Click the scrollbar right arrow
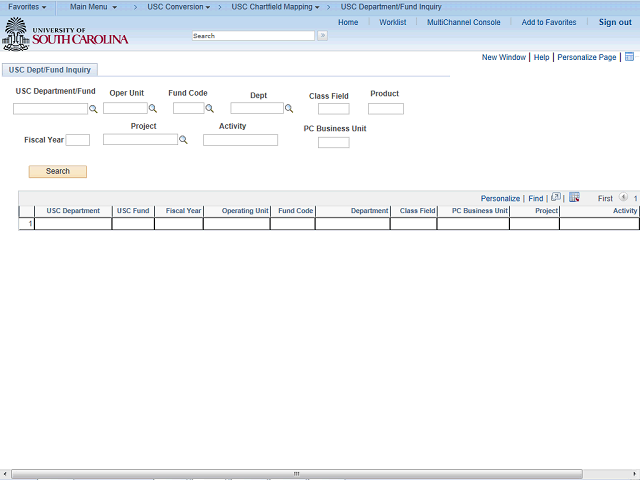This screenshot has height=480, width=640. [635, 473]
